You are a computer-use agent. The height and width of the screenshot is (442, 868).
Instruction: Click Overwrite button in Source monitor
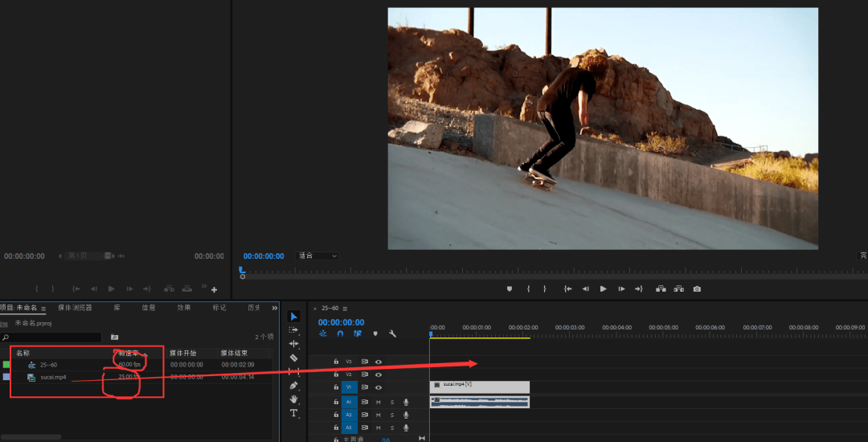tap(187, 289)
